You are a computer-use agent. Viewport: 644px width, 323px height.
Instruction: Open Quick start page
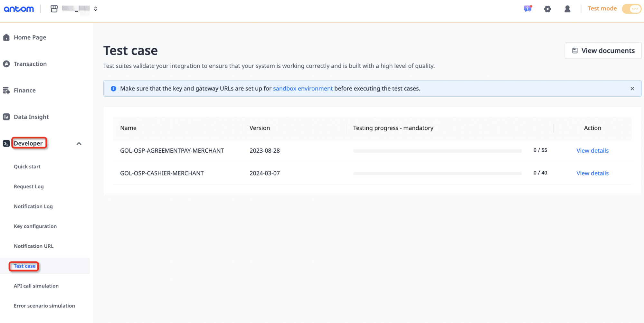pyautogui.click(x=27, y=166)
